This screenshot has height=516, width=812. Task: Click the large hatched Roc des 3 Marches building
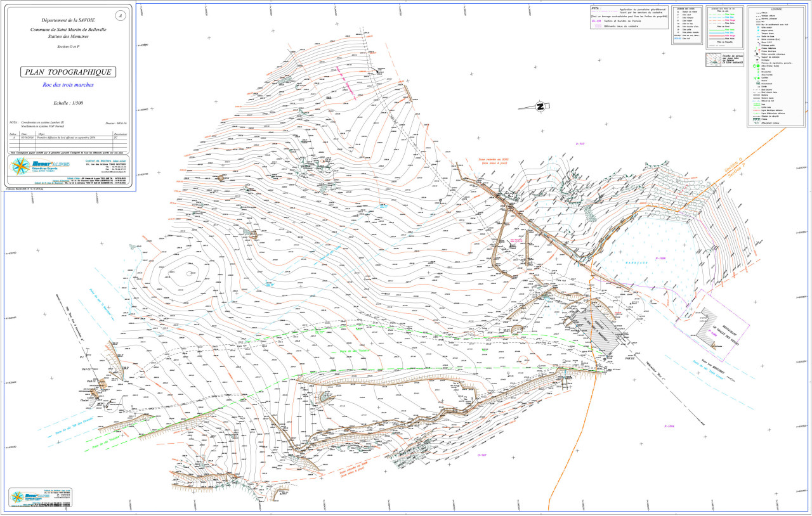pos(596,331)
